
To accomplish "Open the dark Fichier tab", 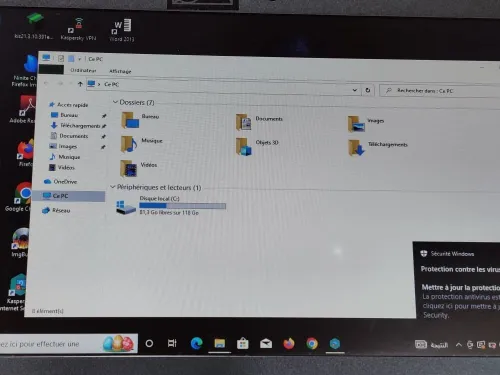I will tap(51, 70).
